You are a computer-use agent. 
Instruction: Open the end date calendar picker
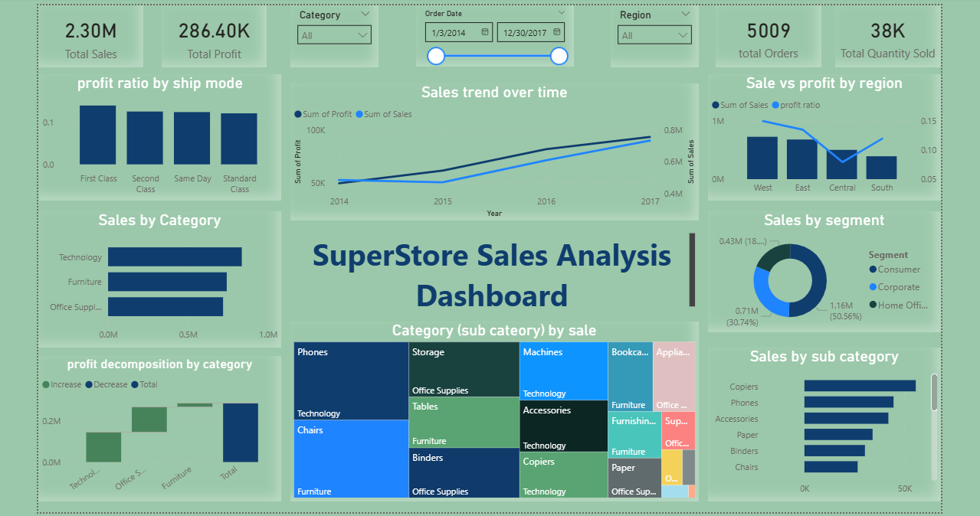pyautogui.click(x=557, y=32)
